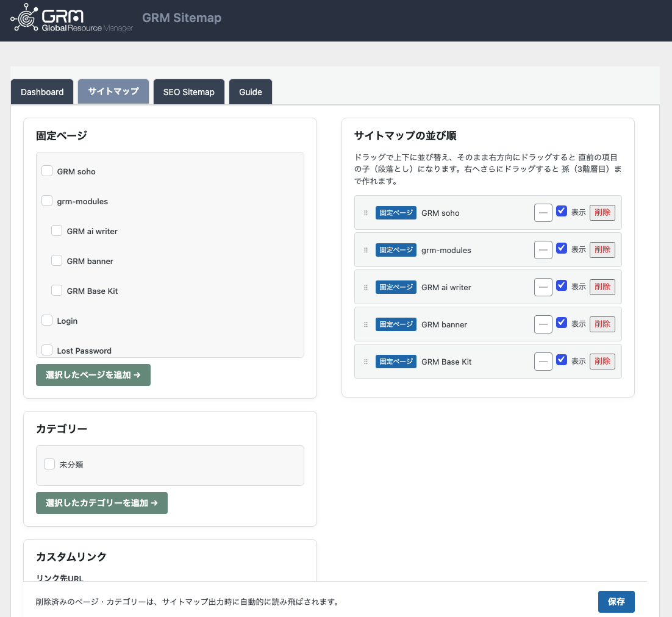This screenshot has height=617, width=672.
Task: Click the GRM ai writer label in sitemap order
Action: click(x=446, y=288)
